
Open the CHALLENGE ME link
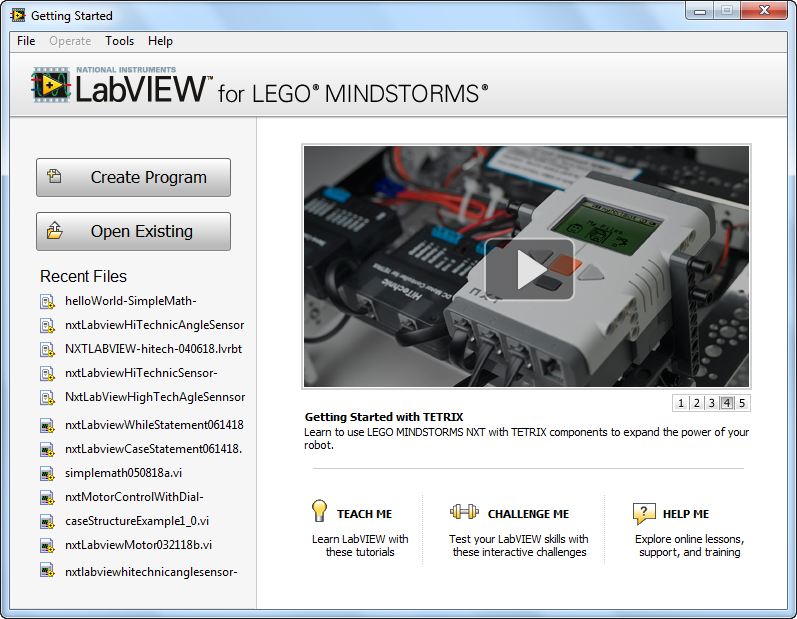[x=528, y=514]
